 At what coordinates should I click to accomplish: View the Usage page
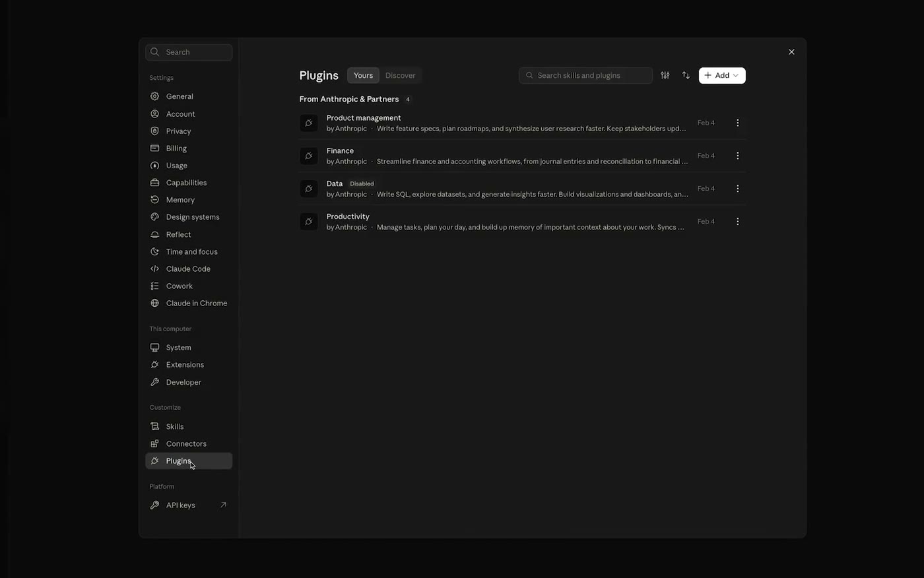(x=189, y=165)
